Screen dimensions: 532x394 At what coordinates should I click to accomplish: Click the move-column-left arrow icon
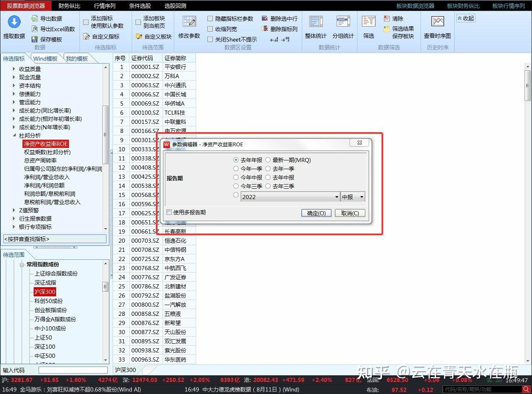[274, 39]
